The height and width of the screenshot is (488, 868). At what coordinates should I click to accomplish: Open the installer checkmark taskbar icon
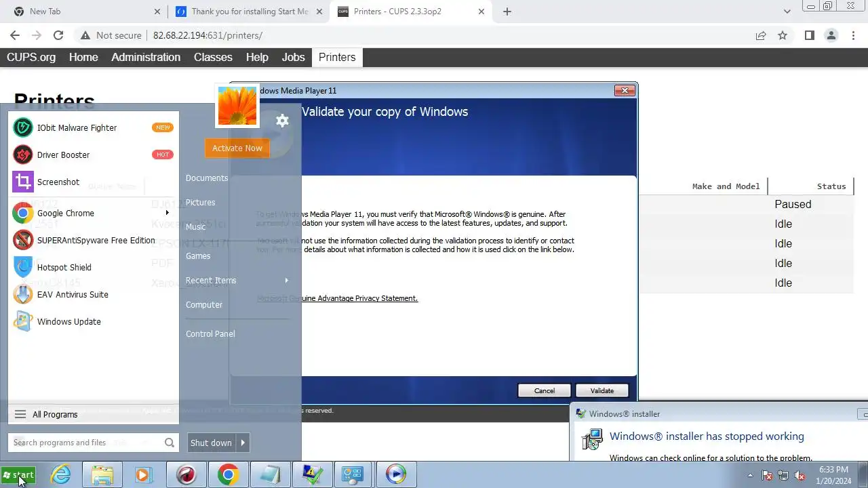(x=312, y=475)
